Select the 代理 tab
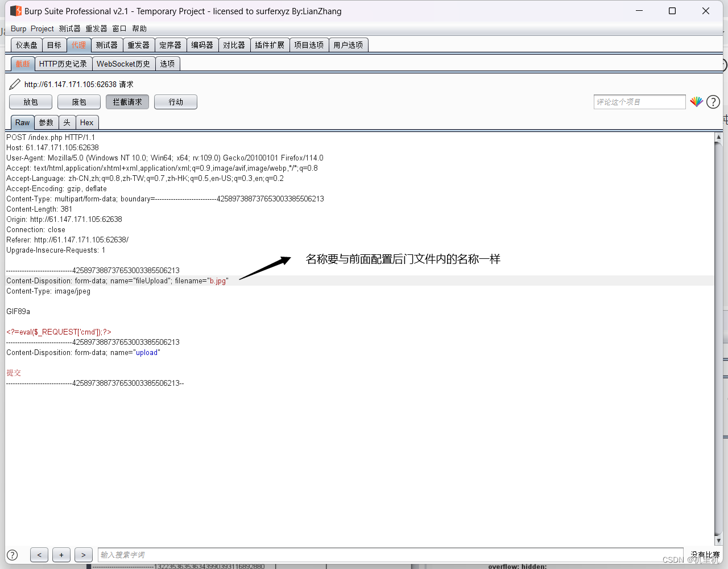728x569 pixels. [78, 45]
